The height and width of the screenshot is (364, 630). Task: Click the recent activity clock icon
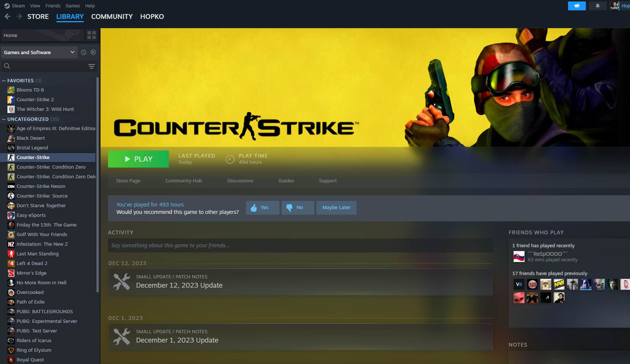click(x=83, y=52)
